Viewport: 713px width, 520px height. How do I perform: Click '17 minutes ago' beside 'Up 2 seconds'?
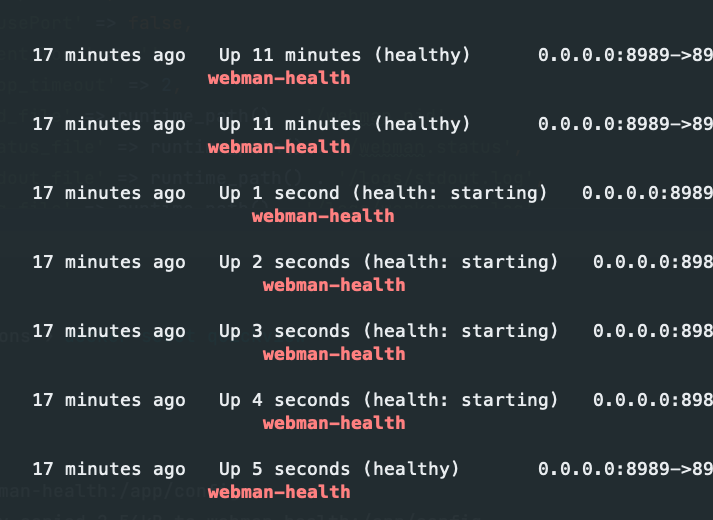point(109,262)
